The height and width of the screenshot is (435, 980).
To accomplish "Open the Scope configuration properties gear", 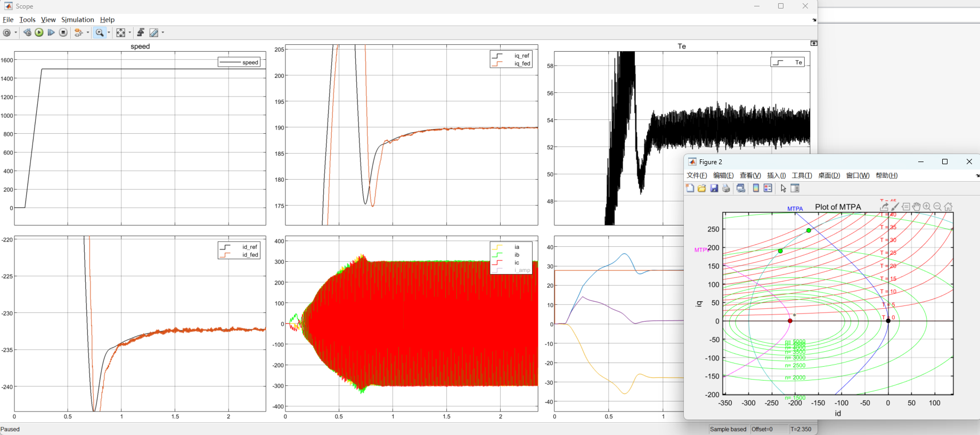I will [x=7, y=33].
